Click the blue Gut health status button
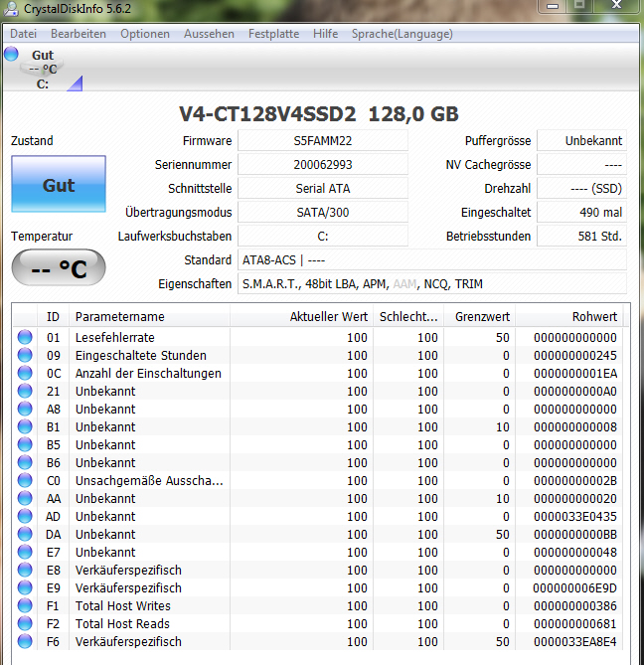 (59, 184)
